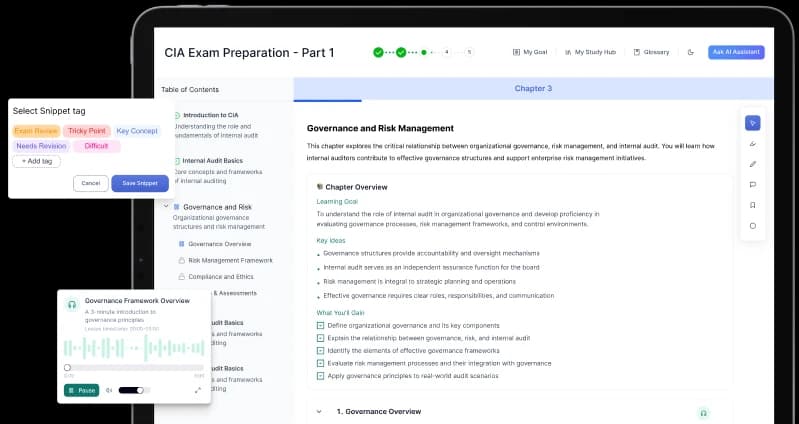Check 'Explain the relationship between governance' objective
This screenshot has width=799, height=424.
tap(320, 338)
